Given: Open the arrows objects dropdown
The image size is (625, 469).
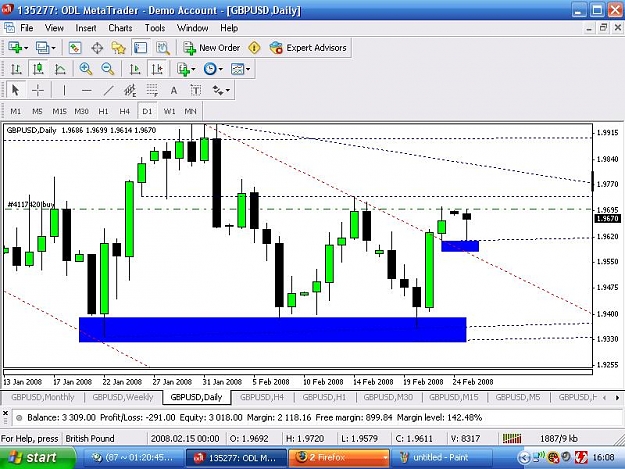Looking at the screenshot, I should click(x=221, y=90).
